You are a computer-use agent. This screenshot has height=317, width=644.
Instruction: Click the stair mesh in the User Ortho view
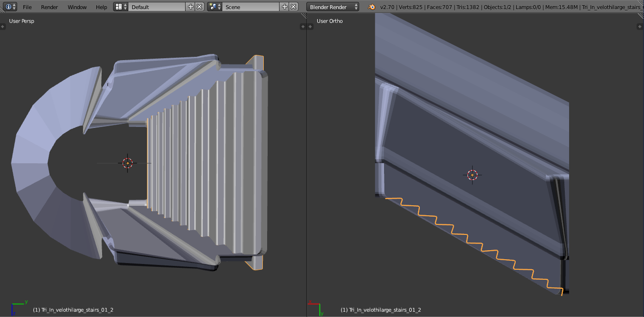tap(472, 143)
